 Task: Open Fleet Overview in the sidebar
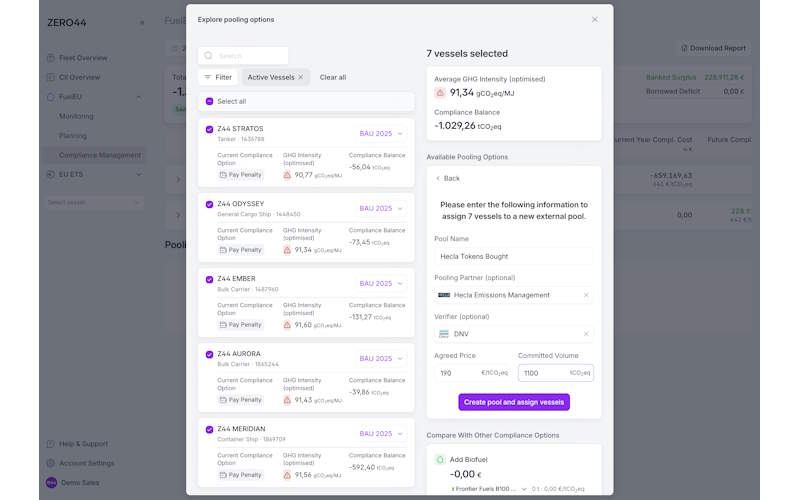click(x=83, y=57)
